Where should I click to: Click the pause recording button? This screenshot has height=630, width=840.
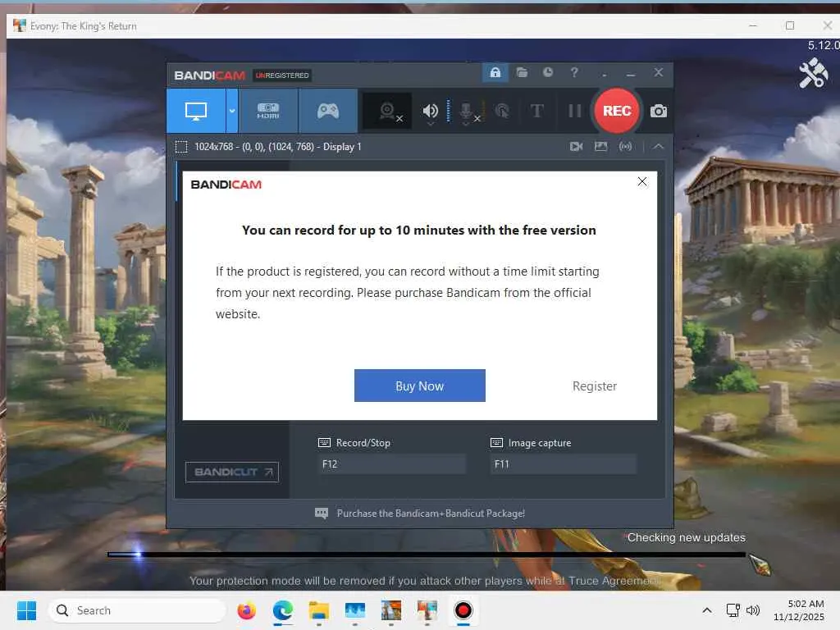(x=575, y=111)
